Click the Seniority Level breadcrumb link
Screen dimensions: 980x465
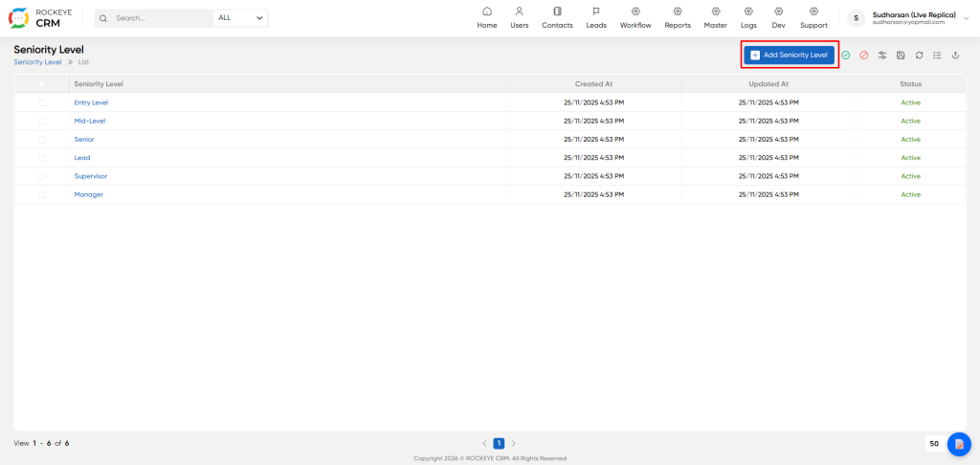coord(37,62)
